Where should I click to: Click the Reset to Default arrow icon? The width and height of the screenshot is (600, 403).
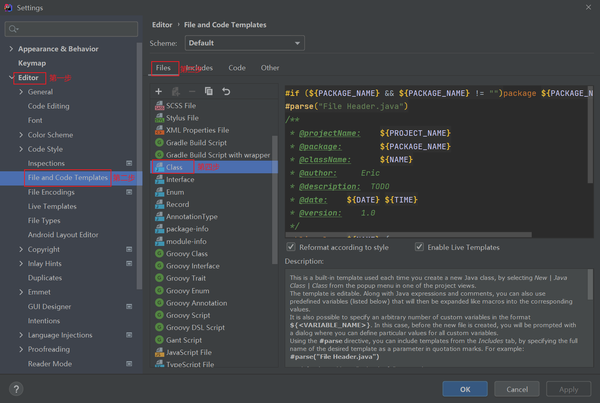point(226,91)
